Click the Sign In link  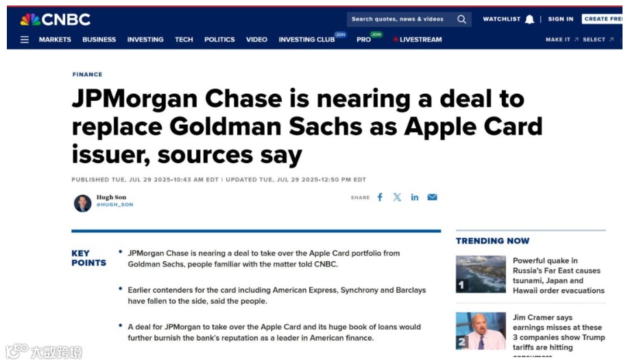click(560, 19)
